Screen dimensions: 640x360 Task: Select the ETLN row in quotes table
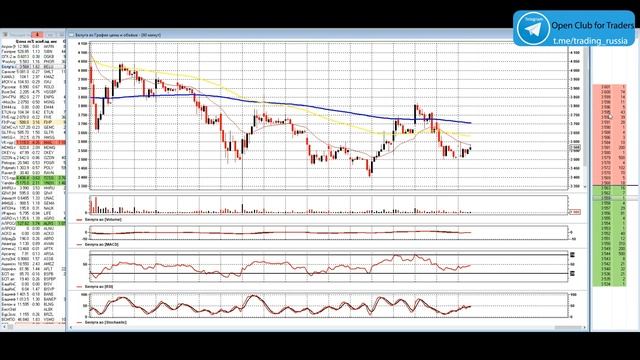33,112
